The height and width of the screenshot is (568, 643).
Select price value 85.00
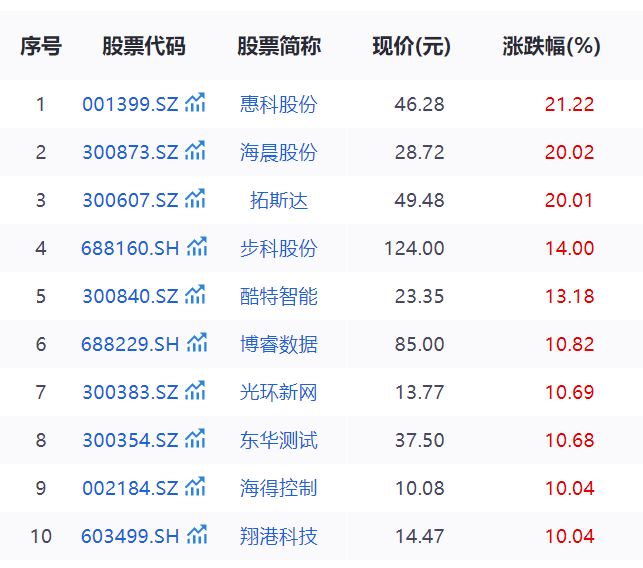(420, 344)
